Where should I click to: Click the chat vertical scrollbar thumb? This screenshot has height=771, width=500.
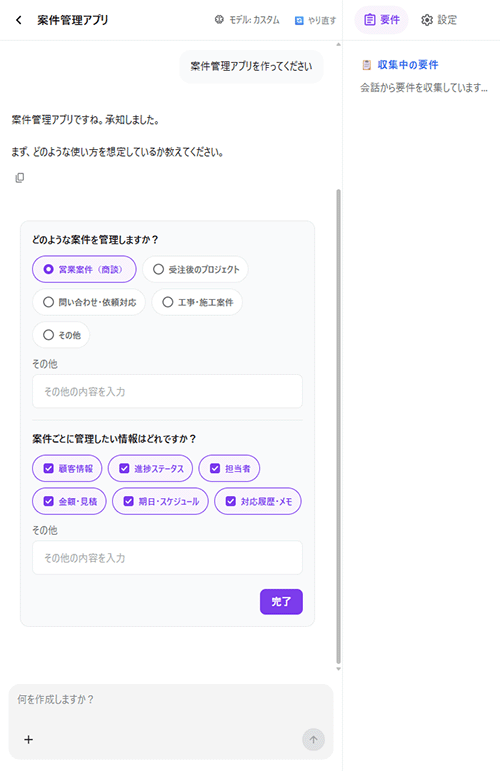pyautogui.click(x=338, y=426)
